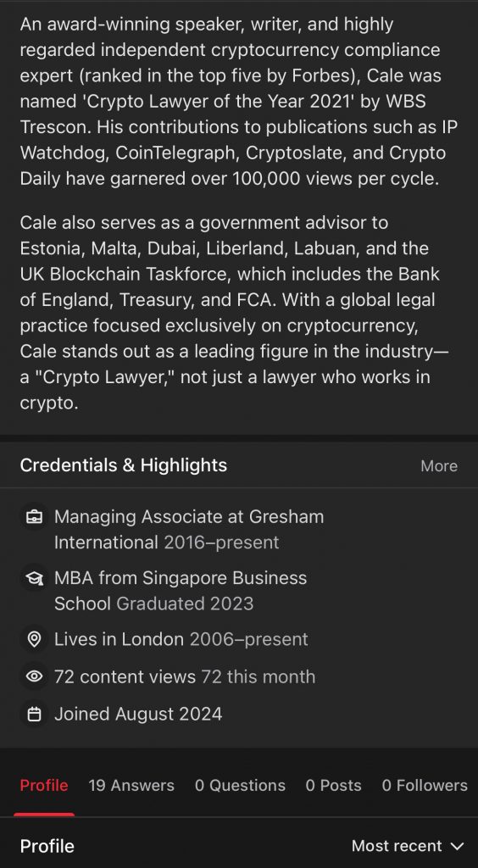
Task: Click the briefcase icon beside Managing Associate
Action: coord(34,517)
